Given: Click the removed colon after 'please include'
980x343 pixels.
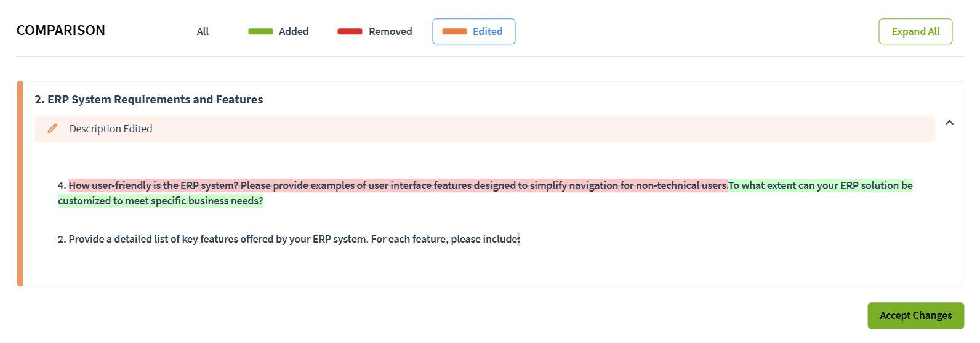Looking at the screenshot, I should [518, 239].
